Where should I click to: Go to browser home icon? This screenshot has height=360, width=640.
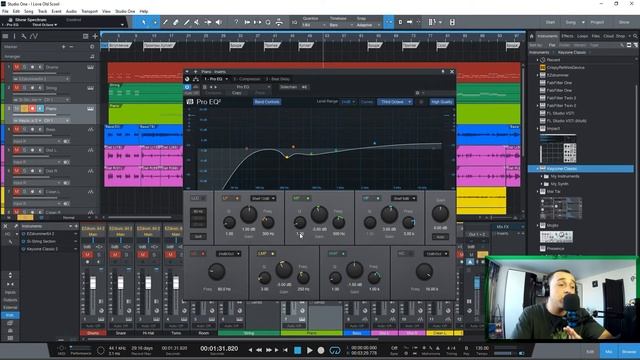click(531, 36)
